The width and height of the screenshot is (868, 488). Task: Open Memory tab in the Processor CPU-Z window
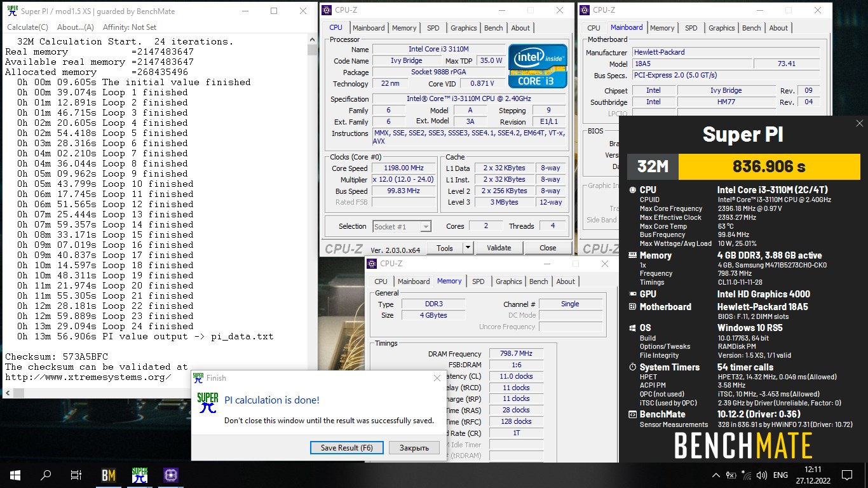(x=404, y=28)
